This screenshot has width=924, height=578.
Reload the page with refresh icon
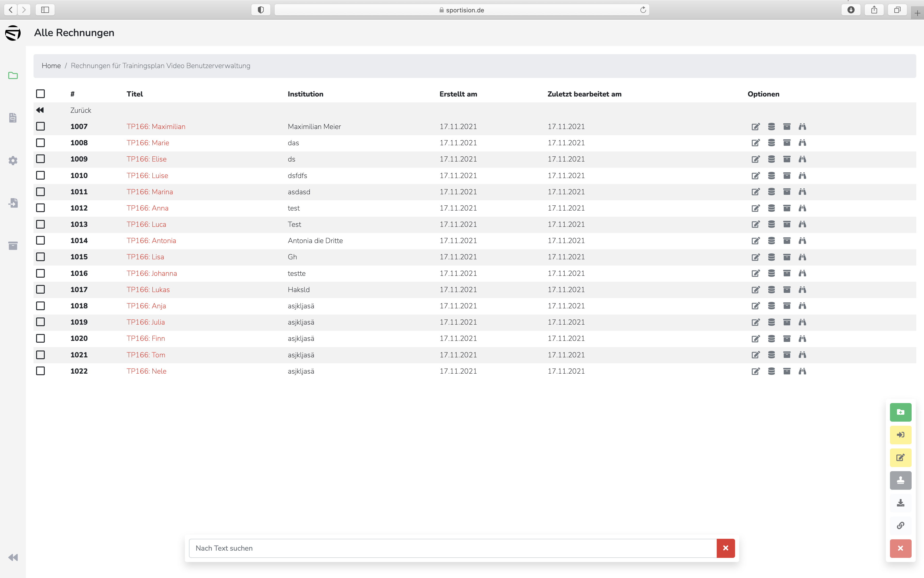click(643, 10)
